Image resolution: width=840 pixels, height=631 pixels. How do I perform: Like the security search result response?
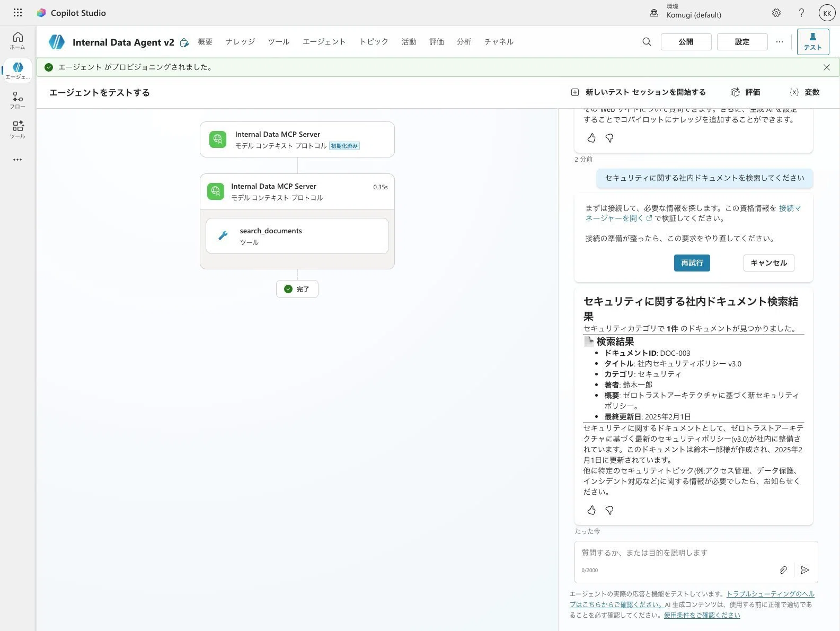coord(591,510)
